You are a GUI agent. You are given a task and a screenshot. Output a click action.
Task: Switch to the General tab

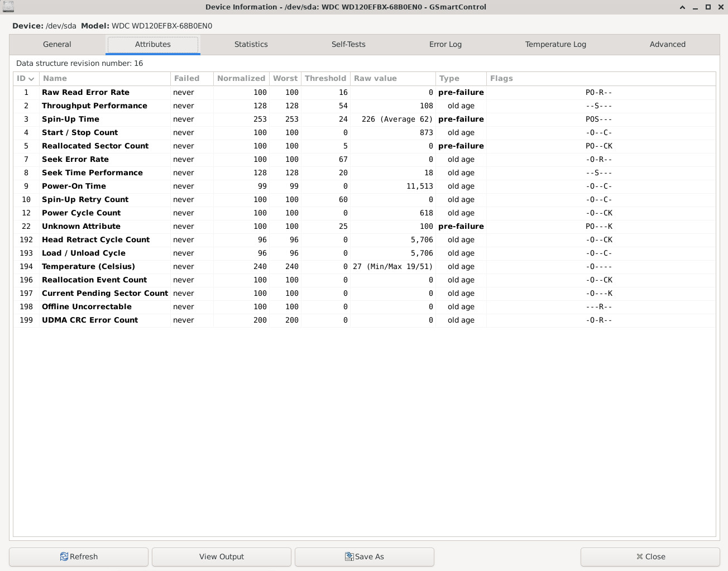coord(57,45)
